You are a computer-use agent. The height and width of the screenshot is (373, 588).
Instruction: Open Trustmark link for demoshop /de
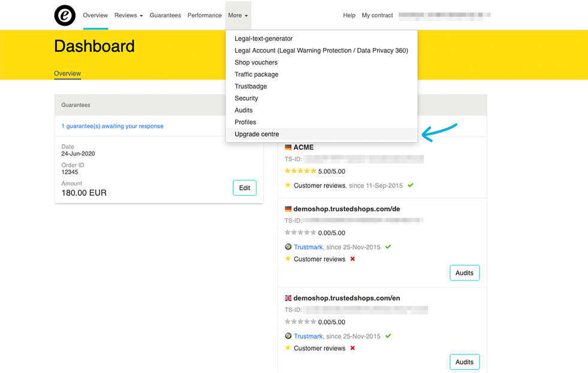[x=308, y=247]
